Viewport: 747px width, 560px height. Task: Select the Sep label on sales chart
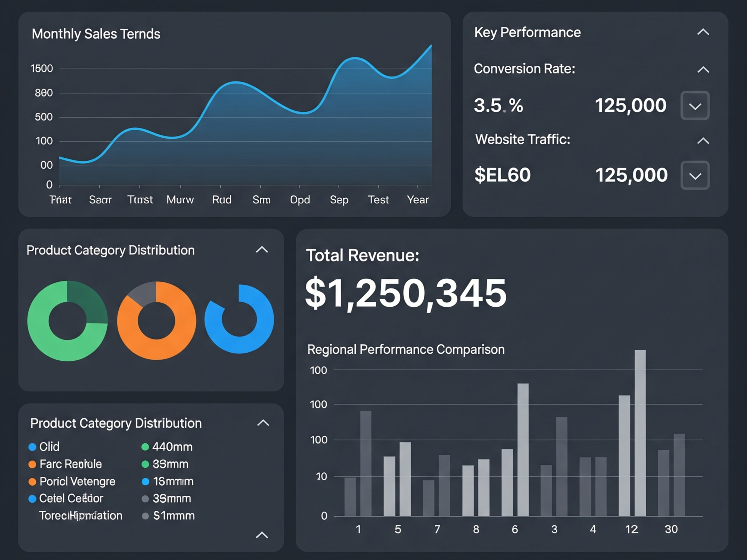(x=339, y=200)
